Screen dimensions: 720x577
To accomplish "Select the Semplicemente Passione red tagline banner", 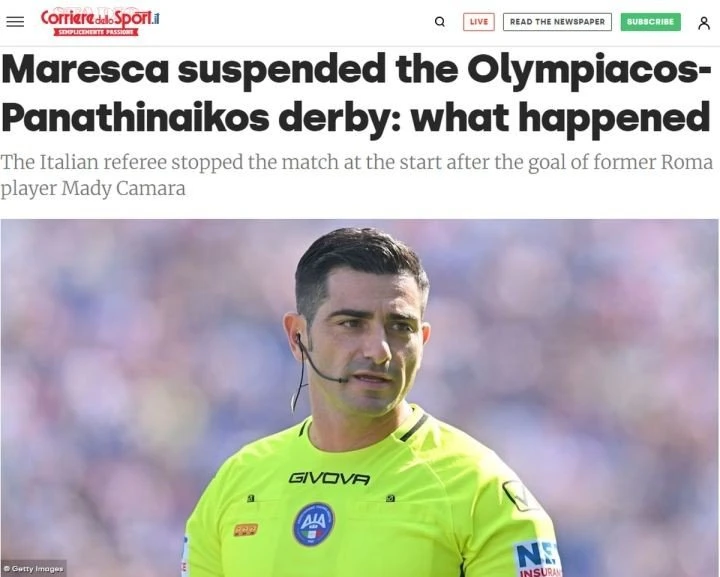I will coord(96,32).
